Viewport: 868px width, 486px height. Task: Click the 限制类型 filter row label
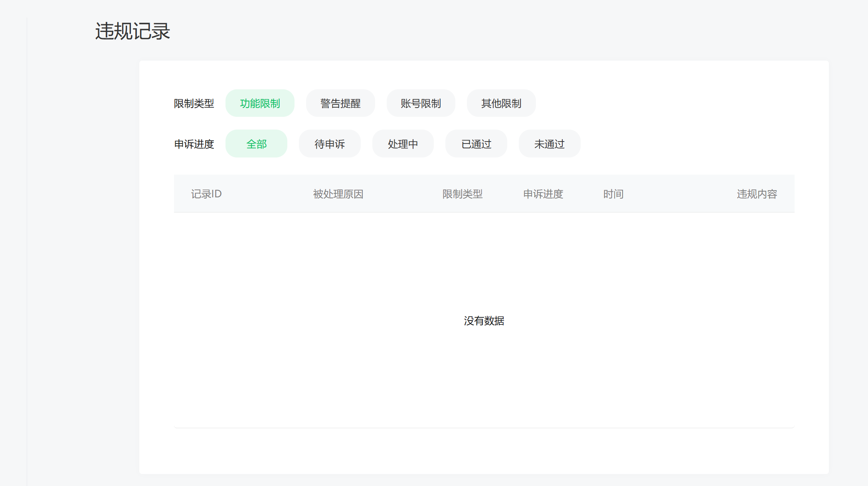(x=194, y=104)
